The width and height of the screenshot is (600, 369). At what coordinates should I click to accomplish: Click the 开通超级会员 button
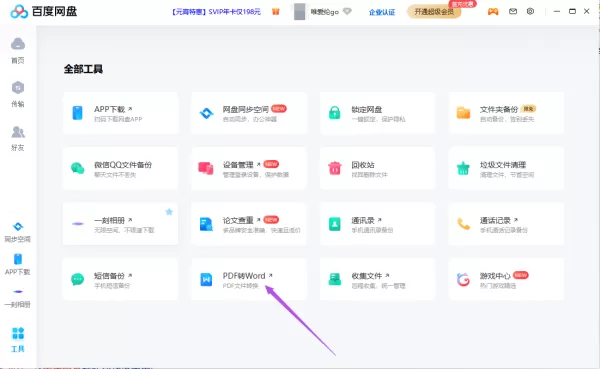tap(434, 12)
